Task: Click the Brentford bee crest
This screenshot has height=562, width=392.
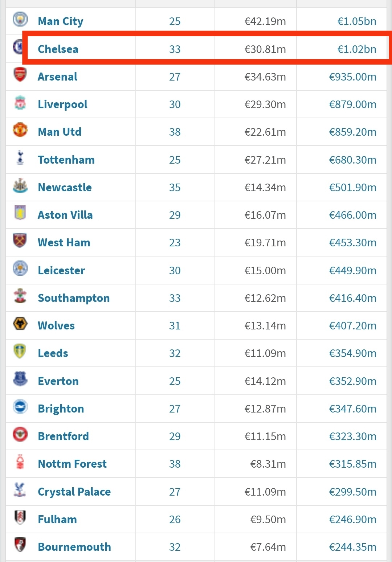Action: 20,434
